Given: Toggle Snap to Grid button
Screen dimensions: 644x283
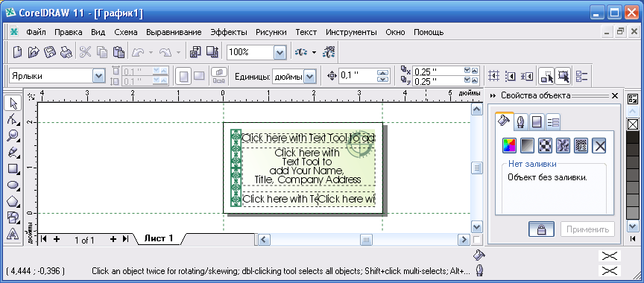Looking at the screenshot, I should (x=493, y=76).
